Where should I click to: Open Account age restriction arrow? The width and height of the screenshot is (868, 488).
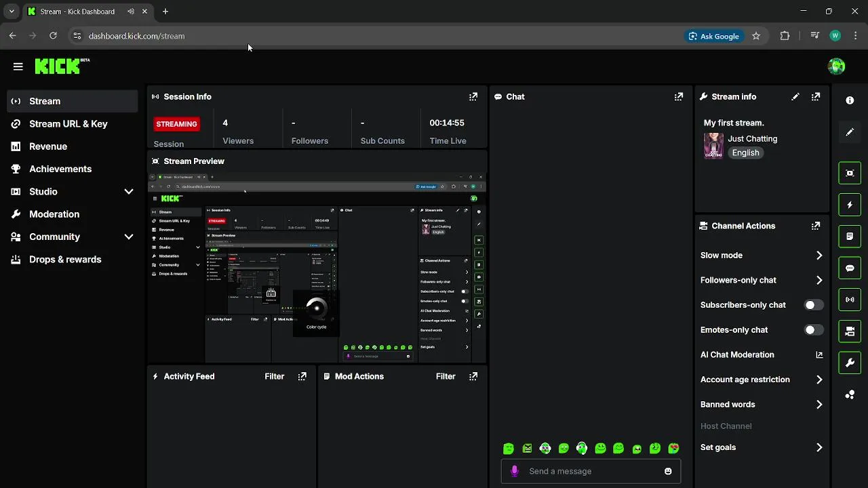(x=819, y=380)
